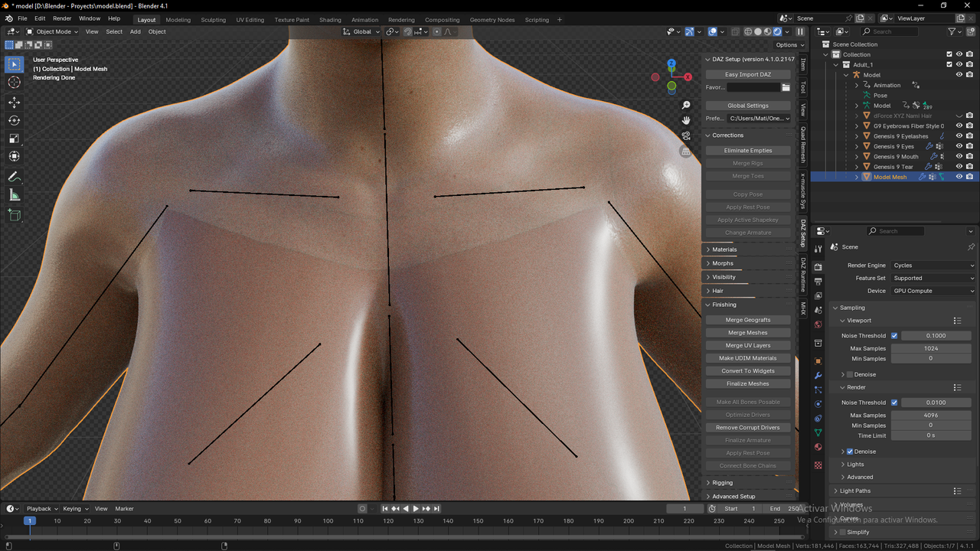Image resolution: width=980 pixels, height=551 pixels.
Task: Click the New Collection icon in the outliner
Action: (x=972, y=31)
